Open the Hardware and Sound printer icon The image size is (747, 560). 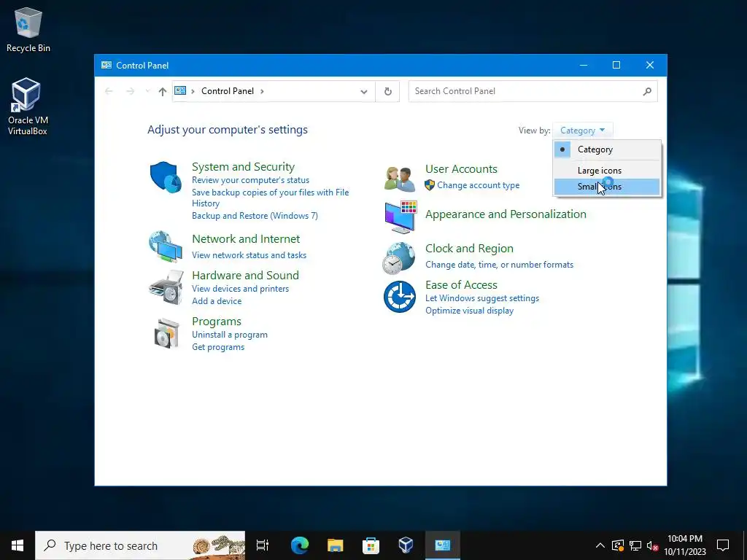click(x=166, y=287)
